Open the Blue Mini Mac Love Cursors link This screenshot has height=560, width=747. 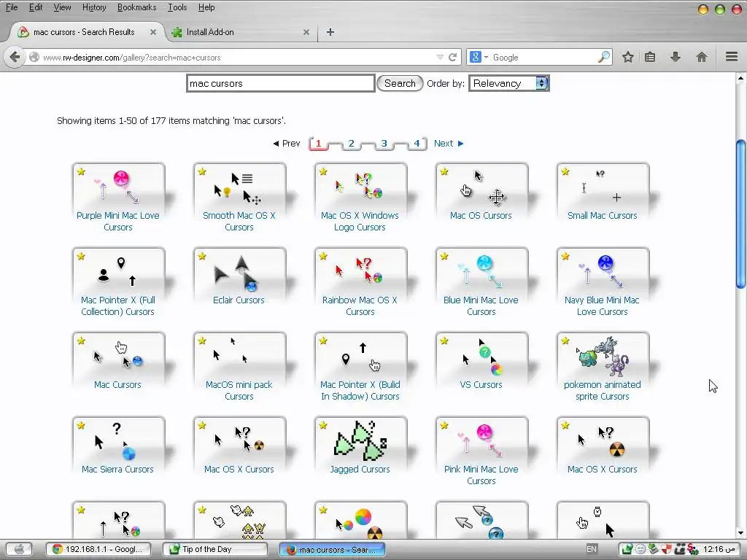point(481,306)
